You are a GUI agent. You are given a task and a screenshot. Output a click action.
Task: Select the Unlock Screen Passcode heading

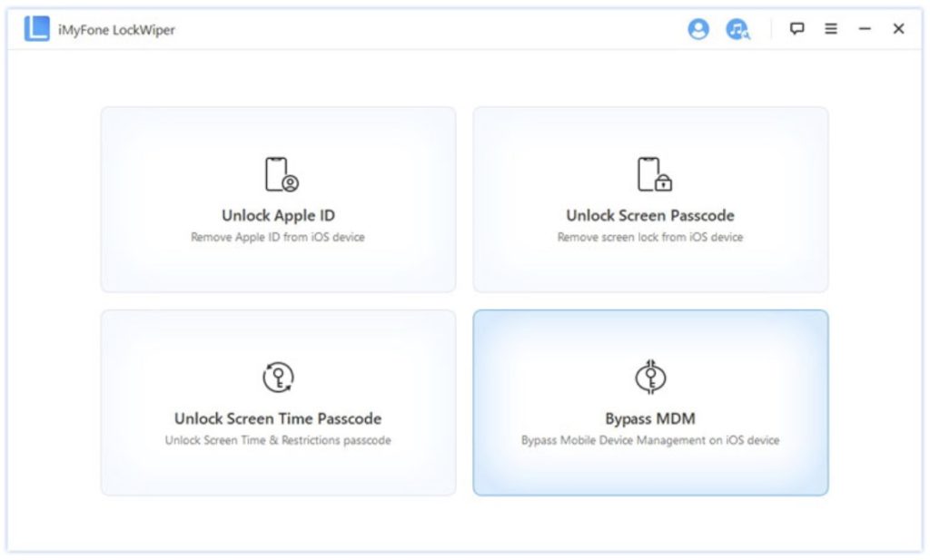click(x=650, y=216)
